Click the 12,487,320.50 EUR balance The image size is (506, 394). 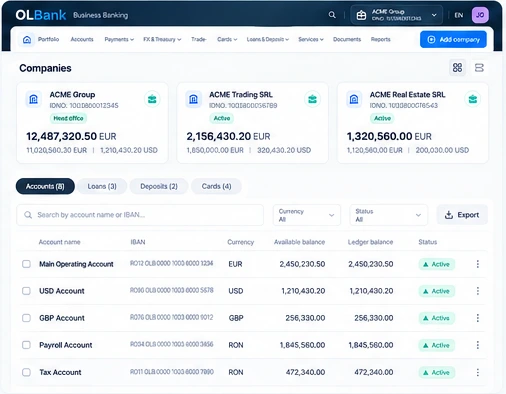click(x=71, y=136)
